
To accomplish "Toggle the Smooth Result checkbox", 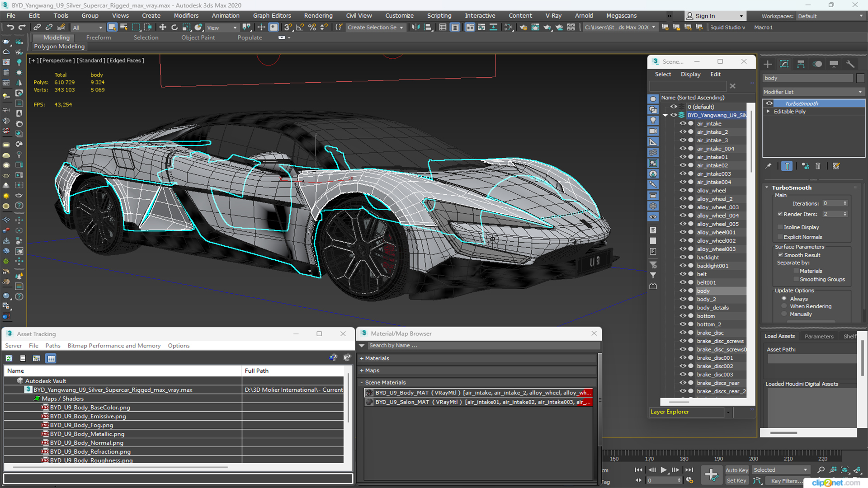I will pyautogui.click(x=780, y=255).
